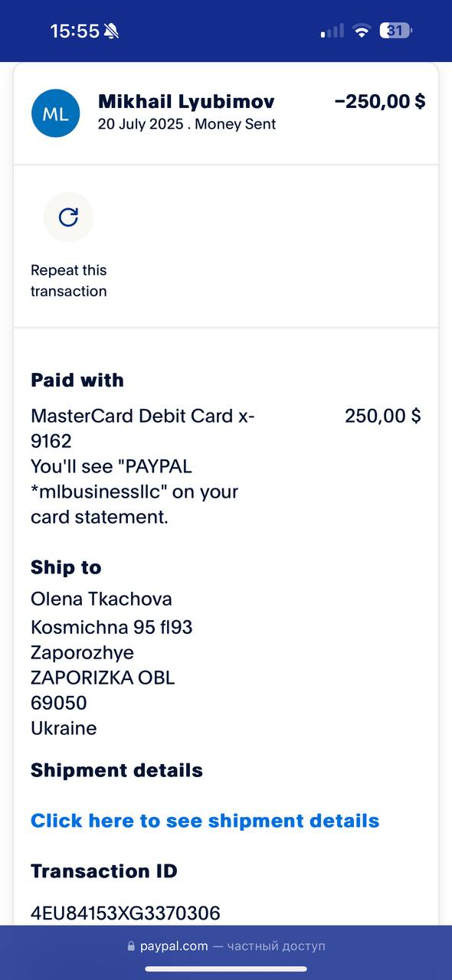
Task: Tap the cellular signal bars icon
Action: point(332,31)
